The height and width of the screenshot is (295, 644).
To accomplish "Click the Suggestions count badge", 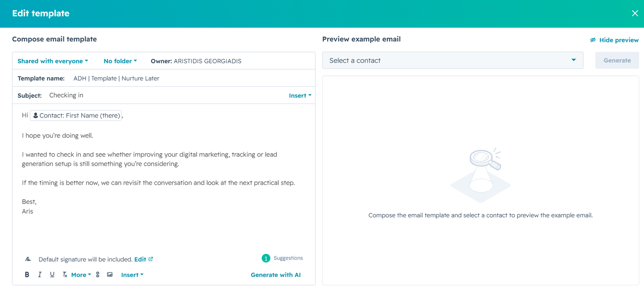I will 266,258.
